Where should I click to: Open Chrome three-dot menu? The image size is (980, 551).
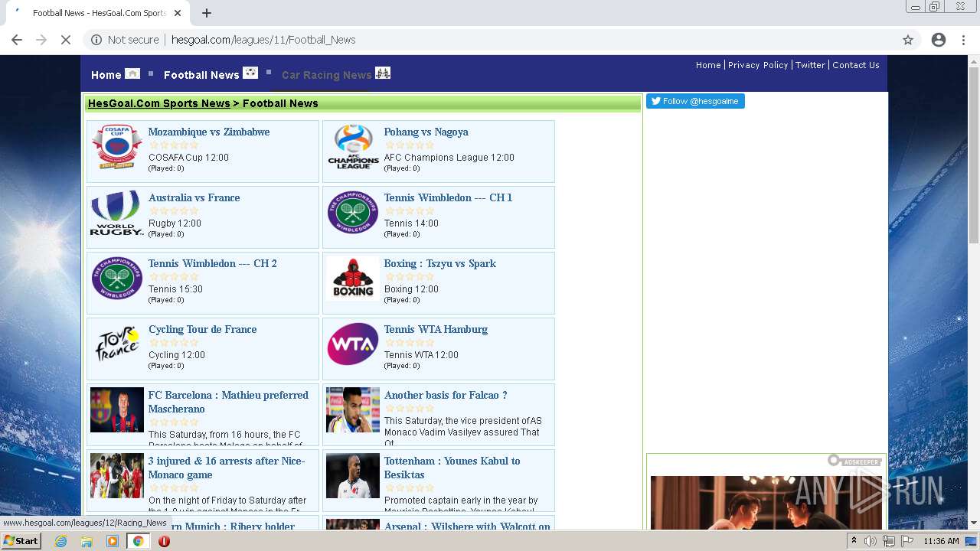coord(963,40)
